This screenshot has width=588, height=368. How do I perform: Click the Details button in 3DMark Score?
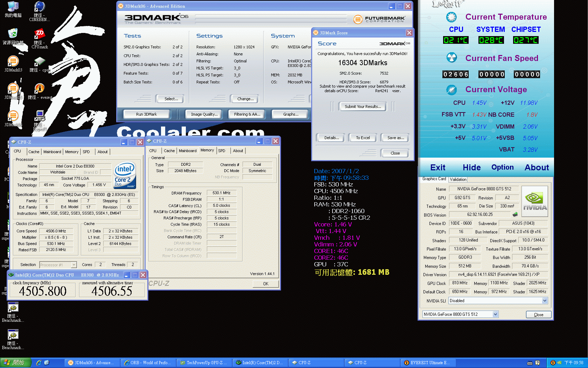click(331, 138)
